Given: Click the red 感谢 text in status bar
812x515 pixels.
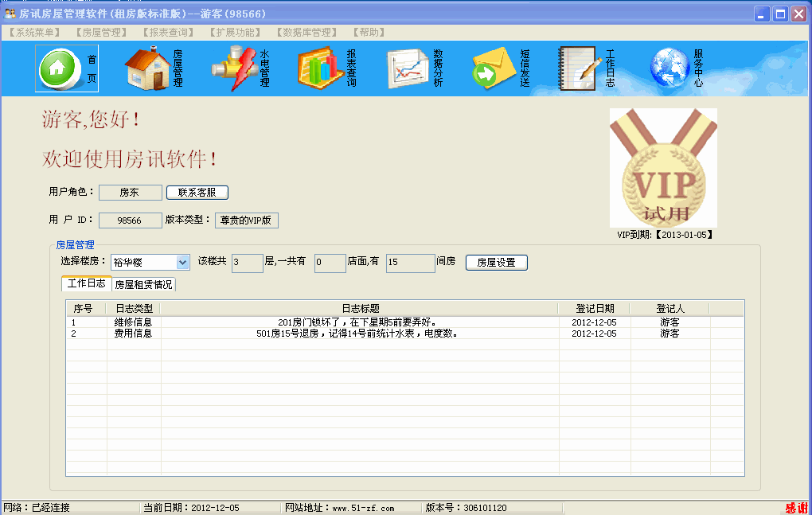Looking at the screenshot, I should (x=796, y=508).
